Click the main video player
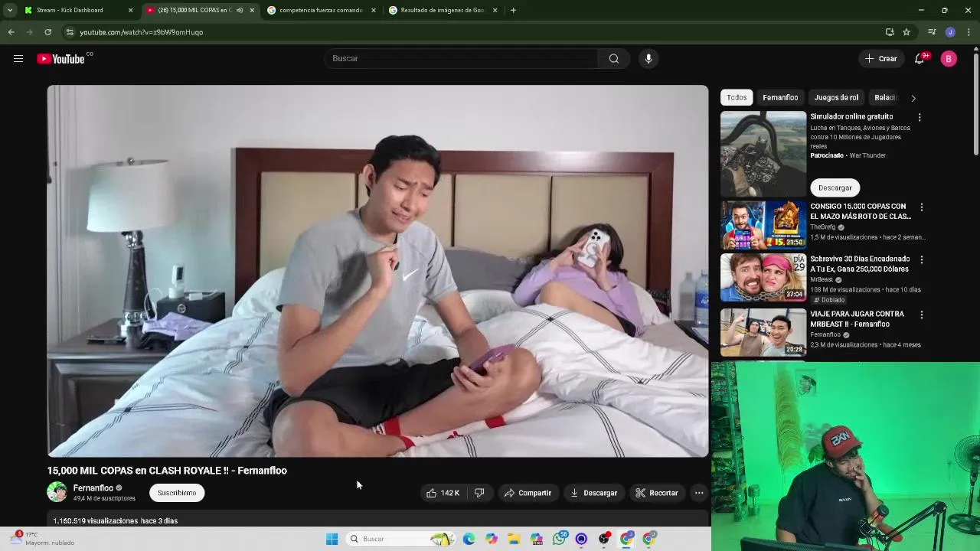 pyautogui.click(x=377, y=271)
